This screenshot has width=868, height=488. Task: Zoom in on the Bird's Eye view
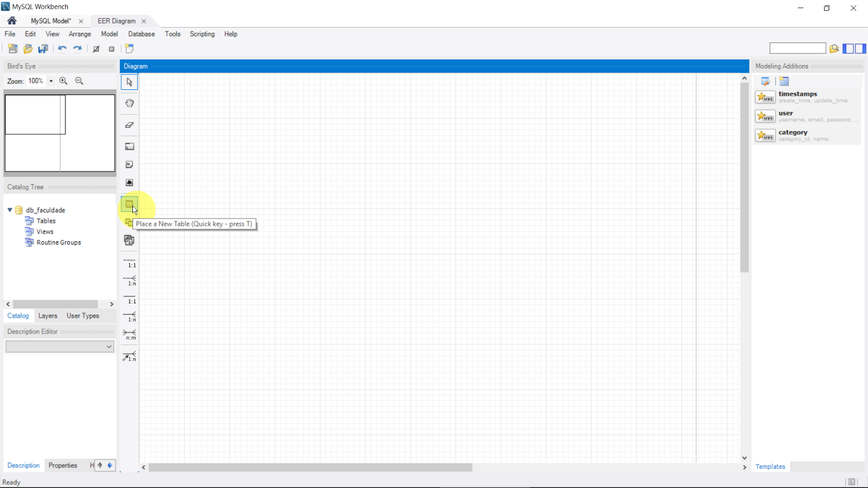coord(63,81)
